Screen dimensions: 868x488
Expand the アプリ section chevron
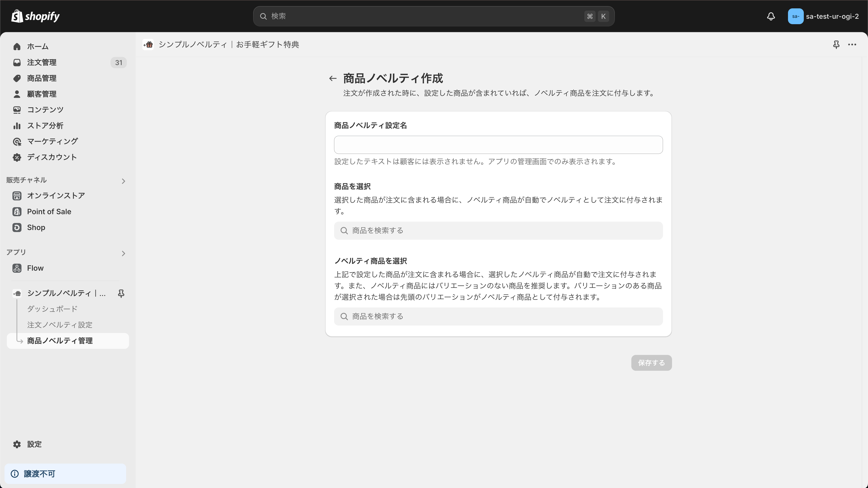123,253
